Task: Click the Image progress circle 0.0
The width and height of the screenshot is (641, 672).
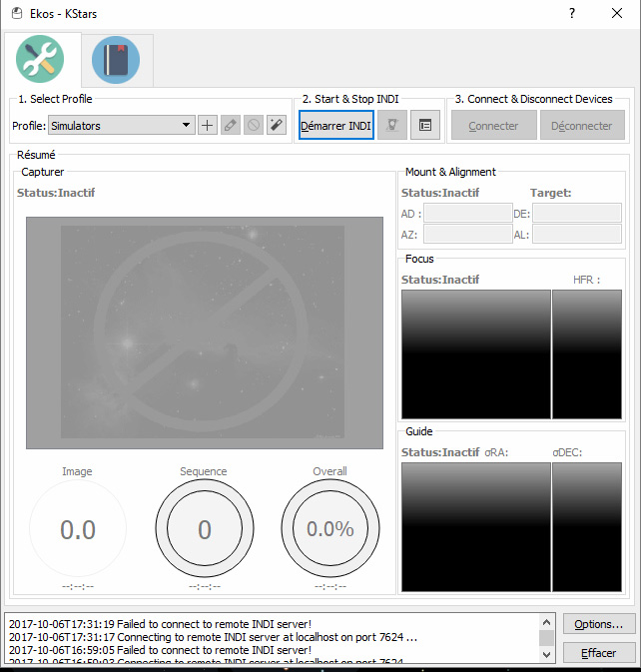Action: (78, 529)
